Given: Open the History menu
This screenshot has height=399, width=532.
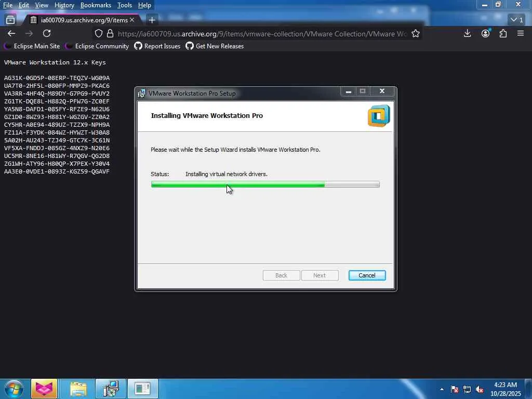Looking at the screenshot, I should (64, 5).
